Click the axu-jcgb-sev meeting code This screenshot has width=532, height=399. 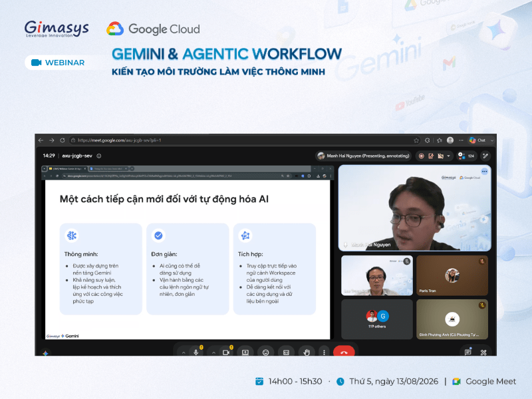tap(77, 156)
